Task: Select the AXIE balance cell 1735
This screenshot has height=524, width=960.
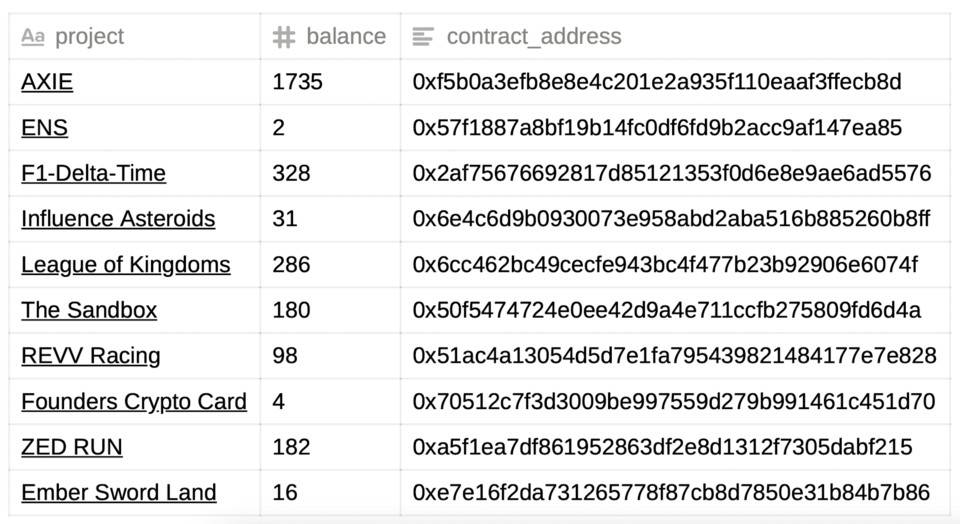Action: point(330,82)
